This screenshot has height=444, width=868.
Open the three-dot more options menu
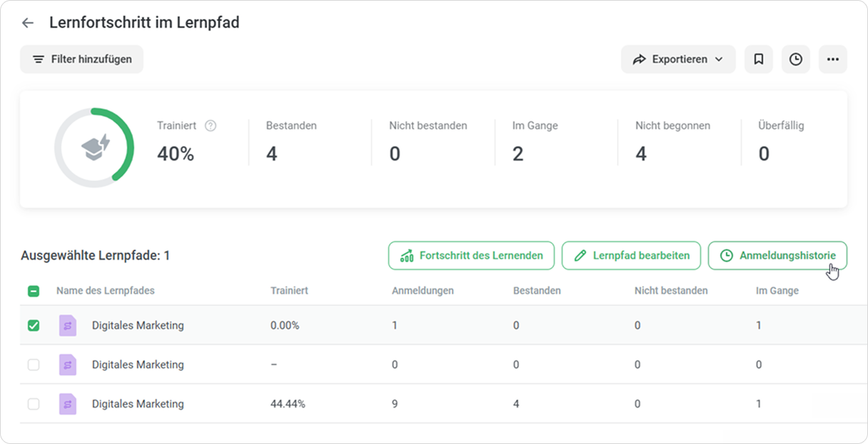tap(833, 59)
